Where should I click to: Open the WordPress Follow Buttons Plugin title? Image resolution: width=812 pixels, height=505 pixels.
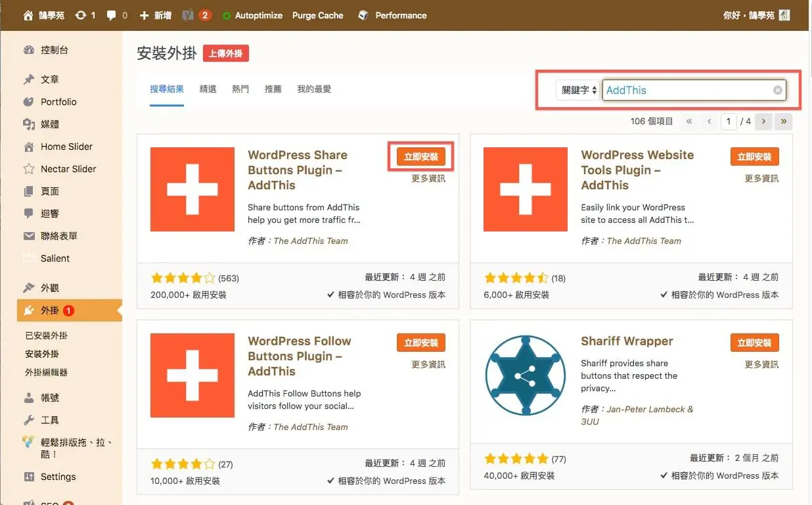(300, 356)
